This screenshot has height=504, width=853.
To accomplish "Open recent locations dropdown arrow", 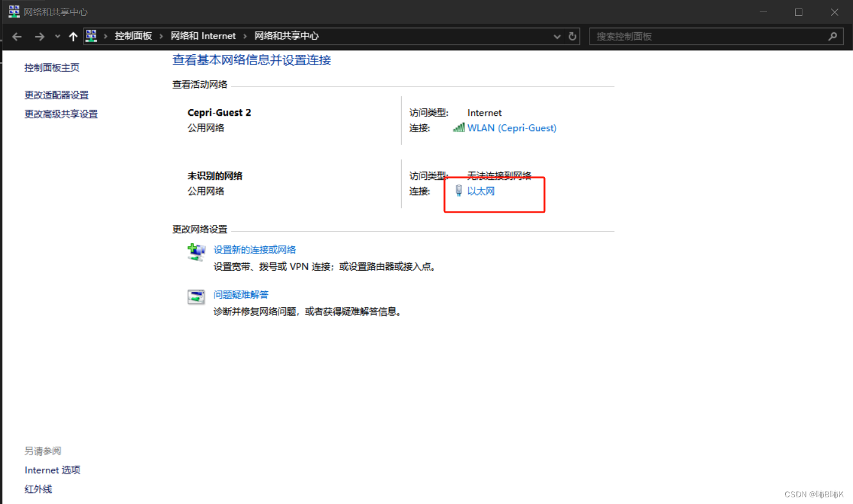I will (x=58, y=37).
